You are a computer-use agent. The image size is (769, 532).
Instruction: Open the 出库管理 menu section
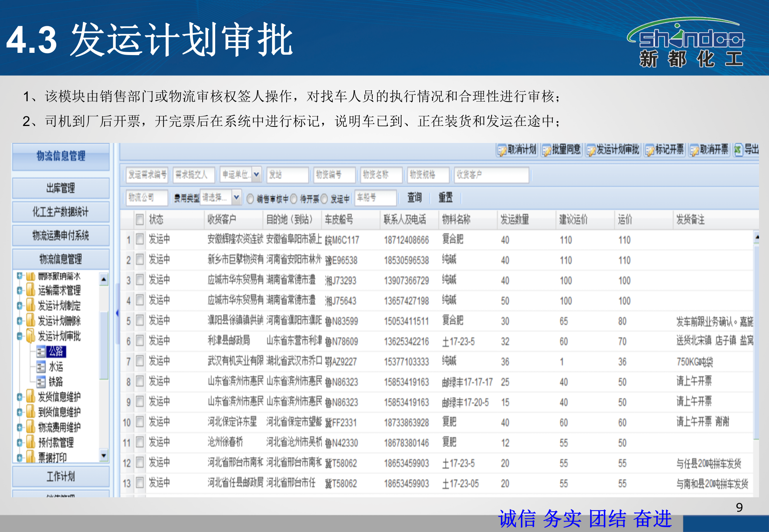coord(60,188)
